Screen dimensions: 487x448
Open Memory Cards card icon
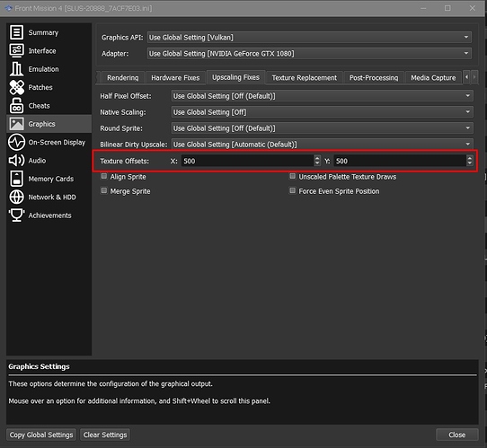(x=16, y=179)
